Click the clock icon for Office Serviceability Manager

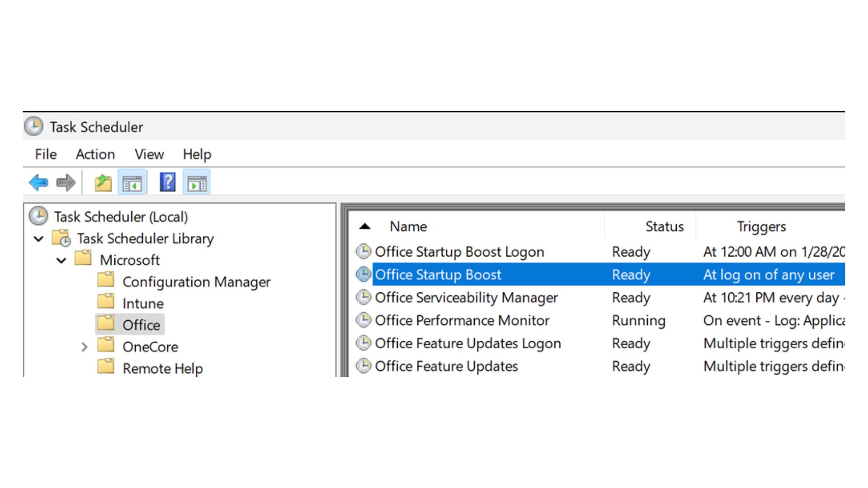(x=363, y=297)
